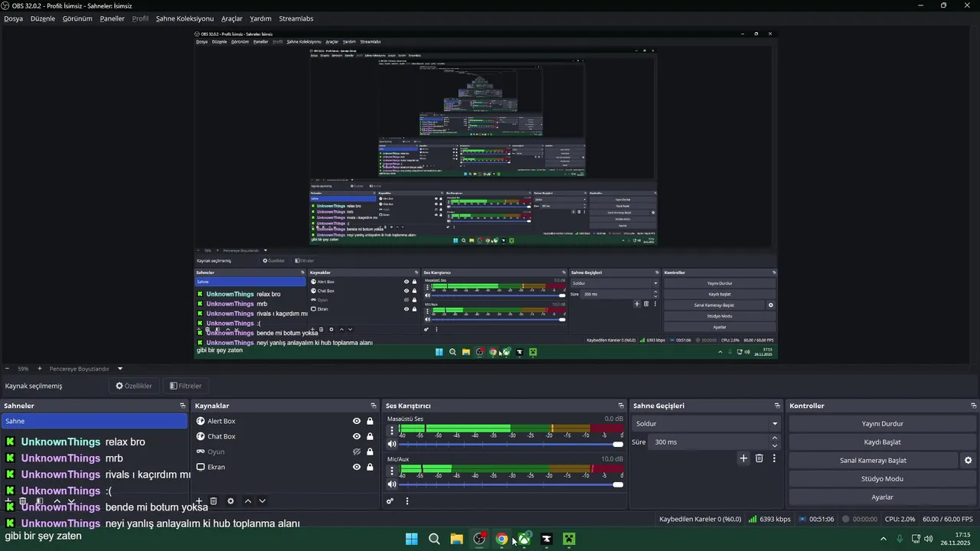Image resolution: width=980 pixels, height=551 pixels.
Task: Mute Mic/Aux speaker icon
Action: point(392,484)
